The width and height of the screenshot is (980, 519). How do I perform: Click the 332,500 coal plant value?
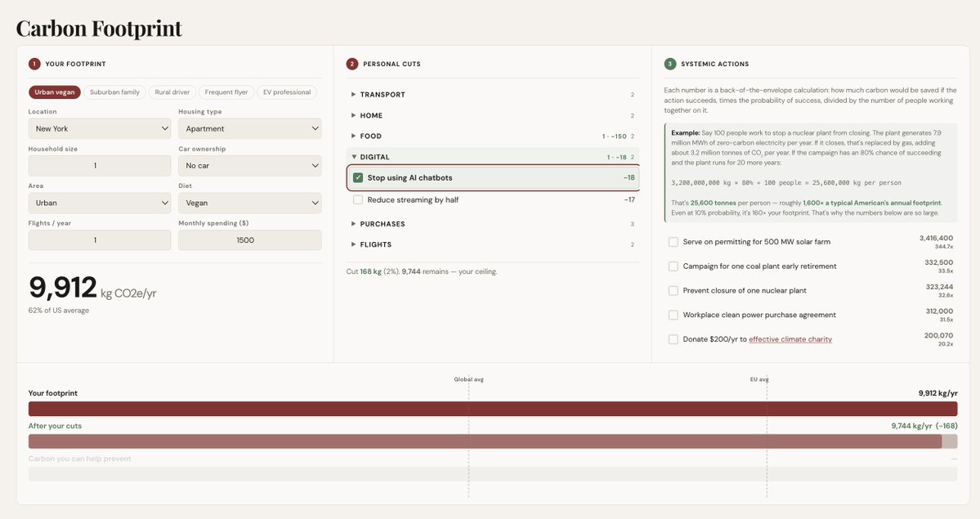tap(939, 262)
